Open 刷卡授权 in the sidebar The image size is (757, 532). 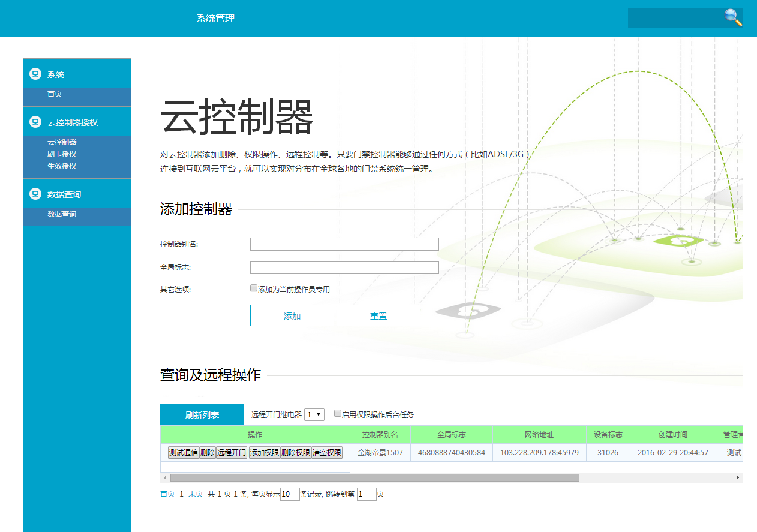point(62,154)
